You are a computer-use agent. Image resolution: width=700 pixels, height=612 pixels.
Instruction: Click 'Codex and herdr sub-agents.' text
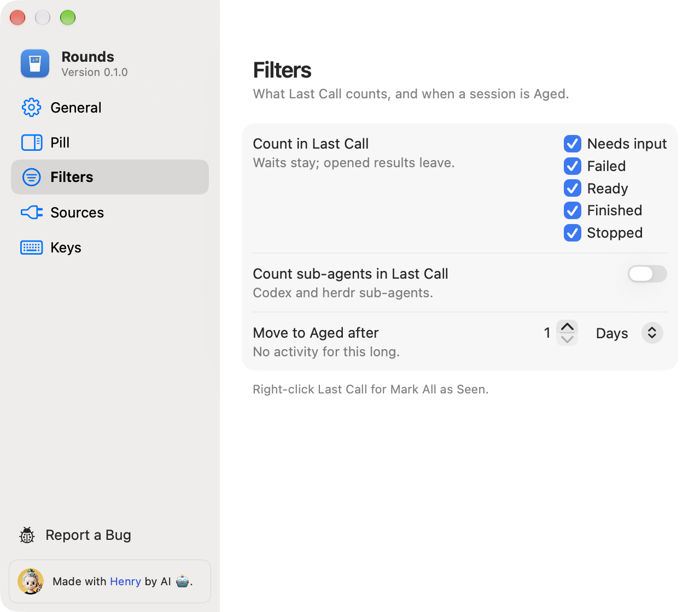tap(343, 293)
